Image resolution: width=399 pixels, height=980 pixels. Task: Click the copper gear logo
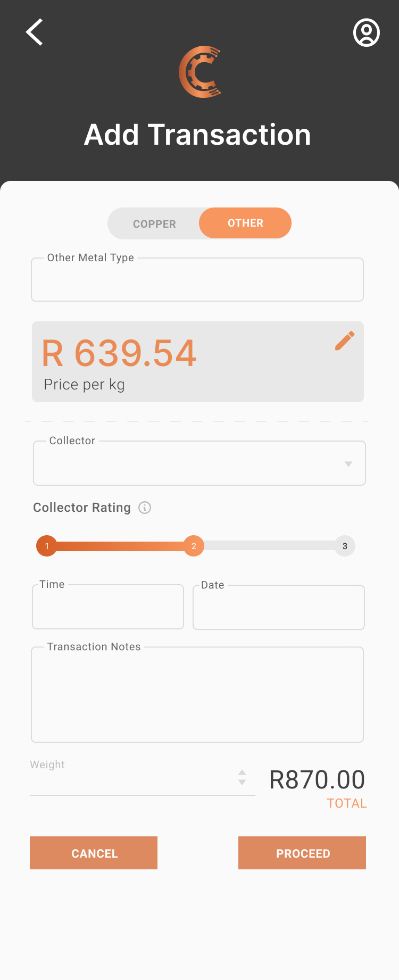pos(200,72)
